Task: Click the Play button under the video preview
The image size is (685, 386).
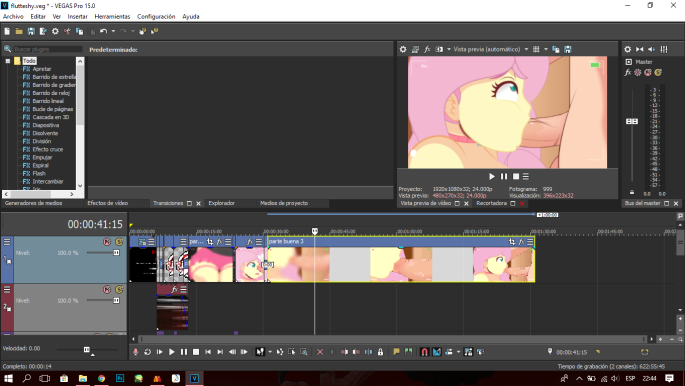Action: click(492, 176)
